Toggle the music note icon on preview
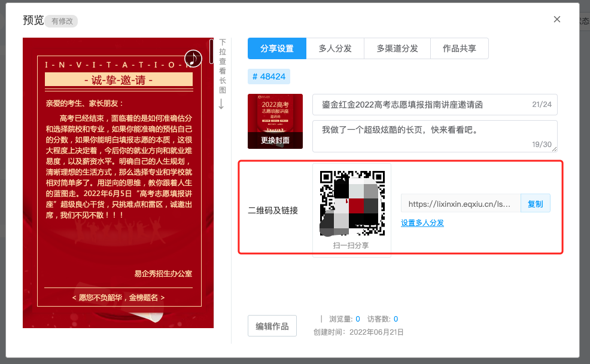Screen dimensions: 590x364 point(193,58)
